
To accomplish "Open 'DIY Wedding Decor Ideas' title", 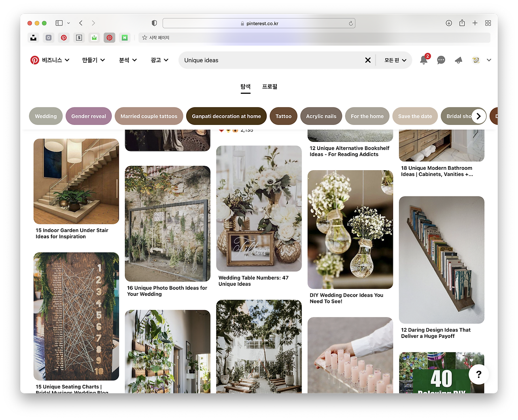I will coord(346,298).
